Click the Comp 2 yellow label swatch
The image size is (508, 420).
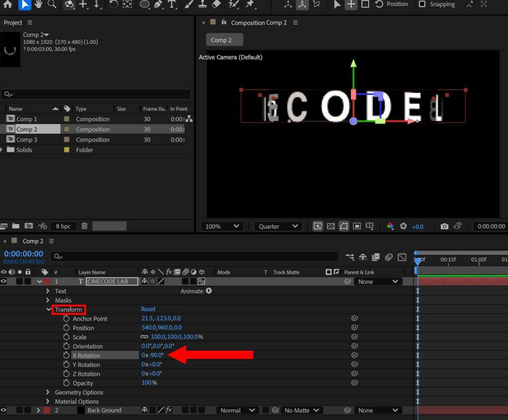tap(66, 129)
